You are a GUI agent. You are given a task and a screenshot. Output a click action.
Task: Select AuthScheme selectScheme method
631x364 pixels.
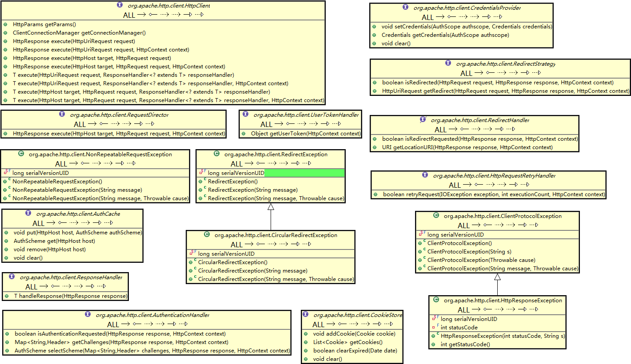(152, 351)
